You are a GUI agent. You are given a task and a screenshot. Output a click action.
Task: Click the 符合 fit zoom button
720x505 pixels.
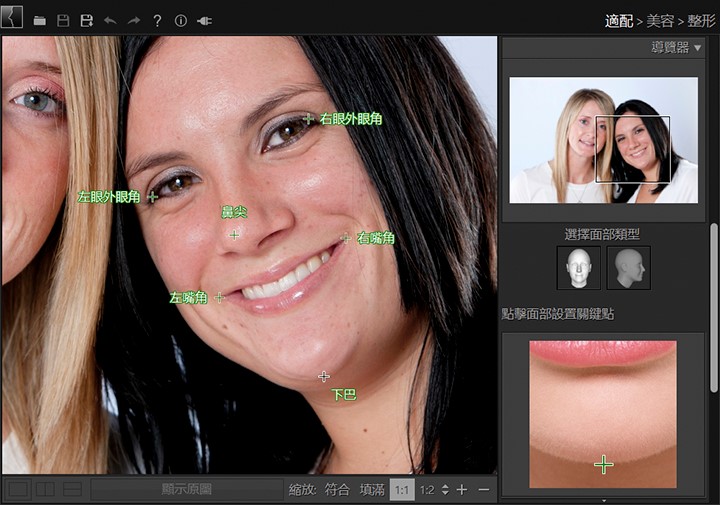(x=337, y=490)
